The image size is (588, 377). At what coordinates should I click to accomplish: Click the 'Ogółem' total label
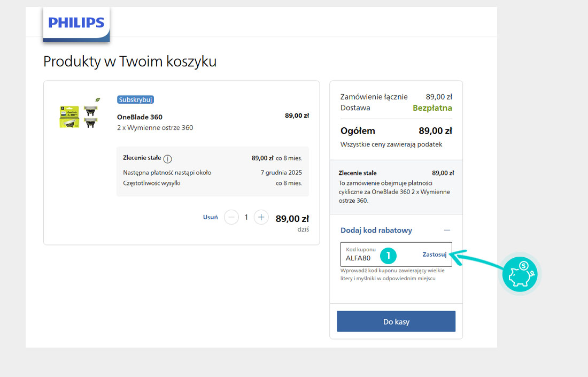(358, 131)
